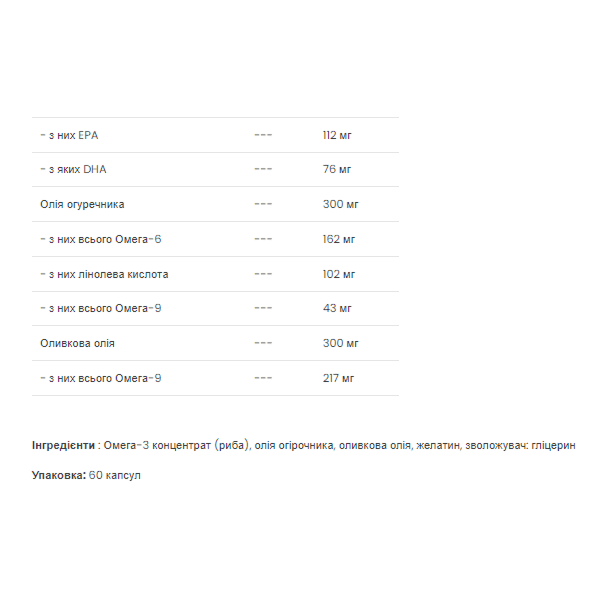Image resolution: width=608 pixels, height=608 pixels.
Task: Select the 43 мг value
Action: click(337, 308)
